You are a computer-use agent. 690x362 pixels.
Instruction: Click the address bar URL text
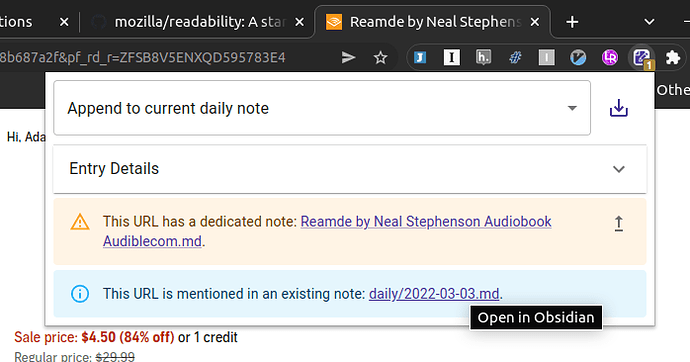coord(143,58)
